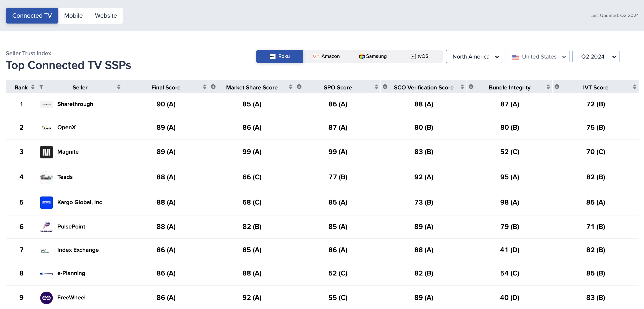Click the Top Connected TV SSPs heading

pos(68,65)
